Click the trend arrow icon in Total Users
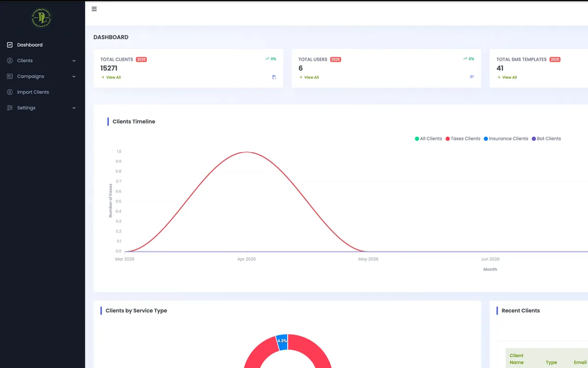Screen dimensions: 588x368 [465, 59]
